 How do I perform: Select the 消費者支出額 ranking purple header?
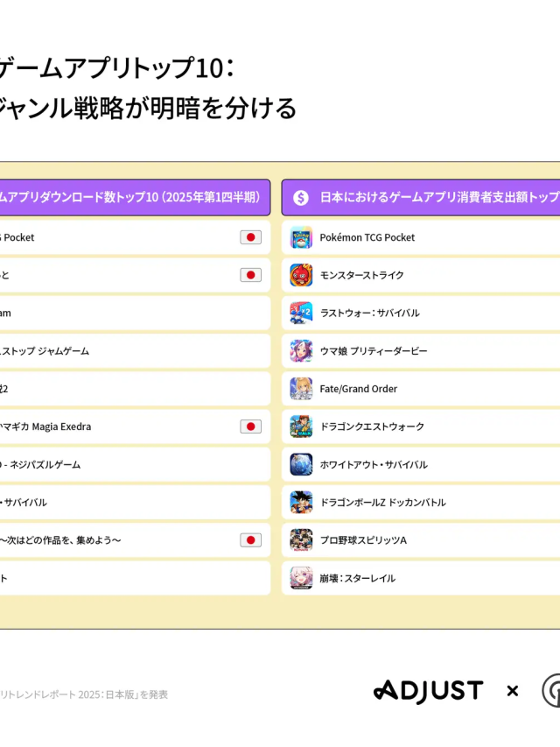(422, 198)
